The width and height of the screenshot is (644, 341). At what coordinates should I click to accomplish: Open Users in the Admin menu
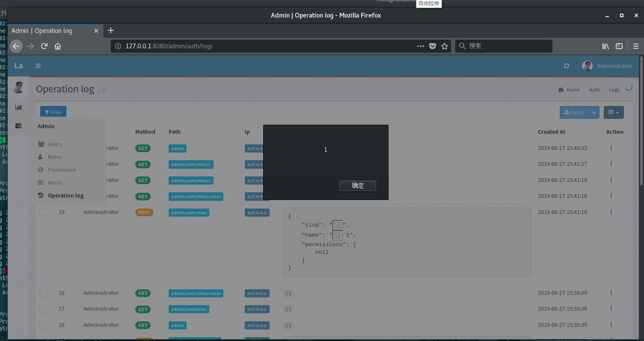(x=55, y=144)
